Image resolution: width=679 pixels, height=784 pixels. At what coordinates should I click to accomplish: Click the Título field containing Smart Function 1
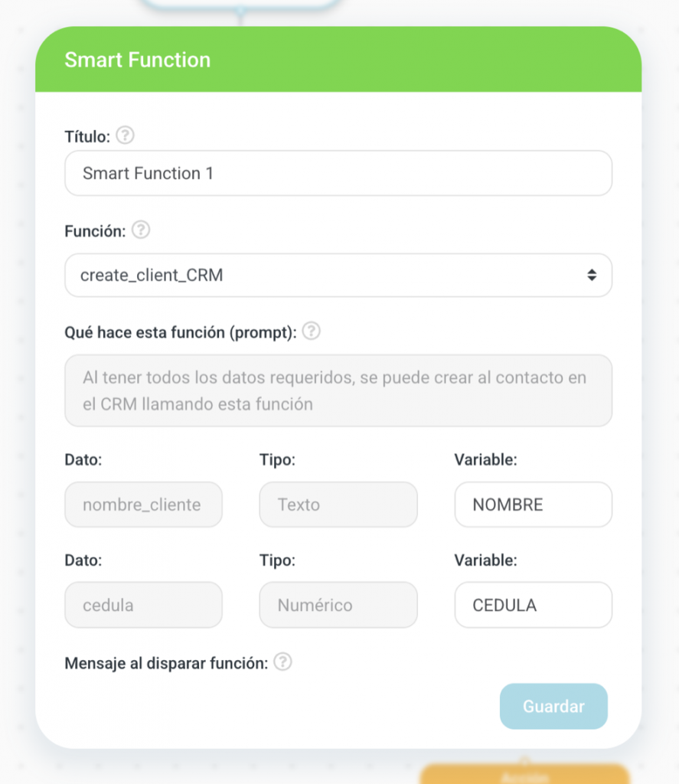338,173
